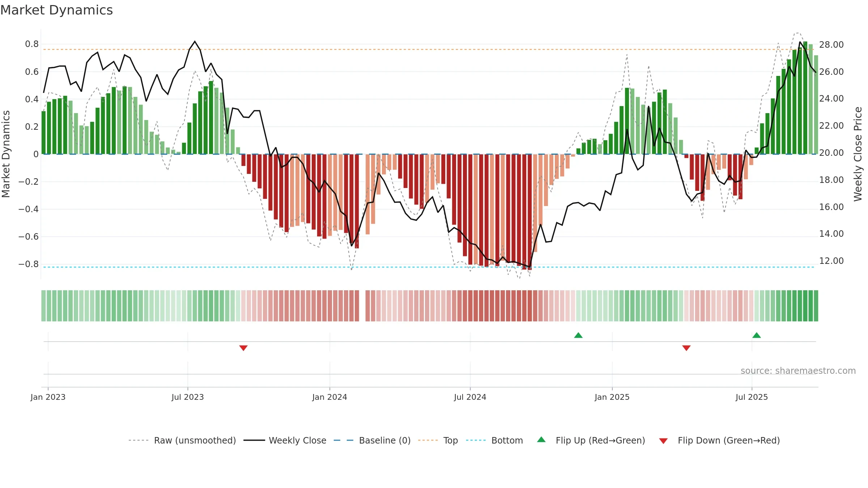This screenshot has width=868, height=488.
Task: Click the Flip Down (Green→Red) legend label
Action: point(729,440)
